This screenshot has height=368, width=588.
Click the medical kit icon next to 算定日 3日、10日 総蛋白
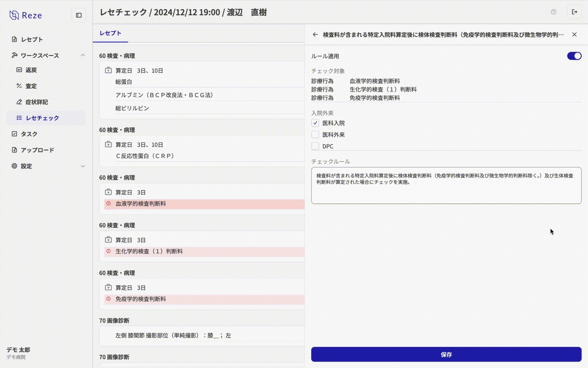point(108,71)
